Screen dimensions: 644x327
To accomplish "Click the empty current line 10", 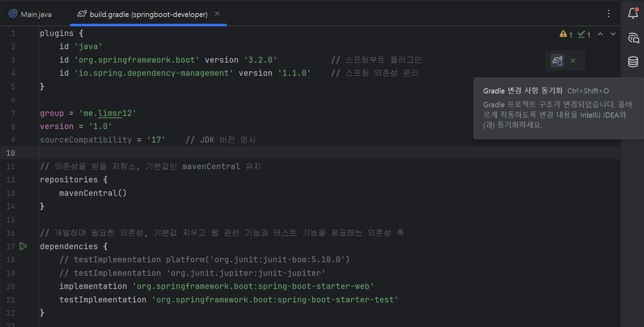I will [x=329, y=153].
